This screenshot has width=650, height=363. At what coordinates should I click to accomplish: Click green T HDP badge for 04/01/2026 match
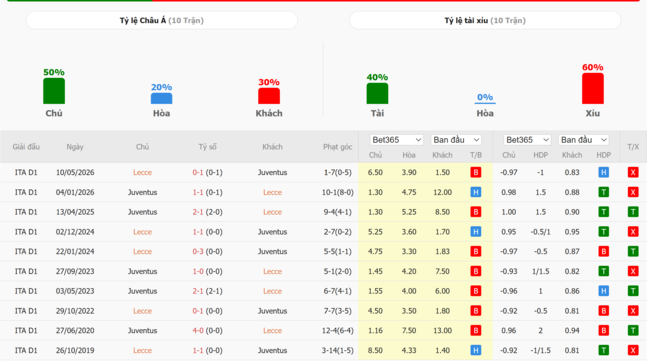click(x=604, y=192)
